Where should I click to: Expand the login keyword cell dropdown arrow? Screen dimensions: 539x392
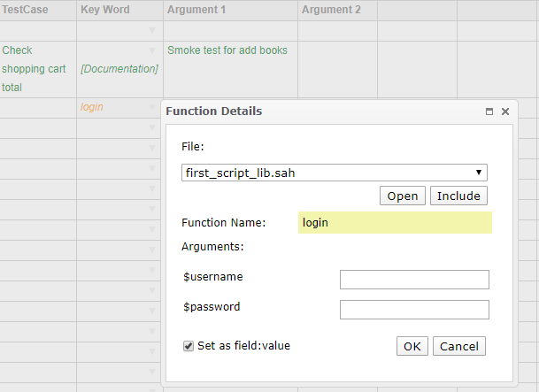152,108
